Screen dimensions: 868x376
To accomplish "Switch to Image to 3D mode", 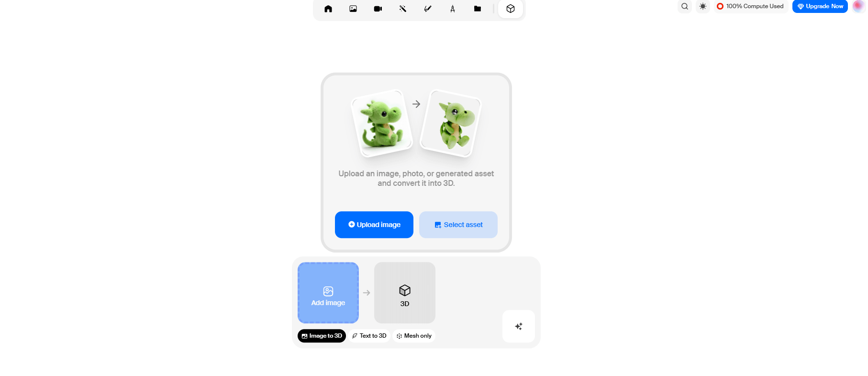I will (322, 336).
